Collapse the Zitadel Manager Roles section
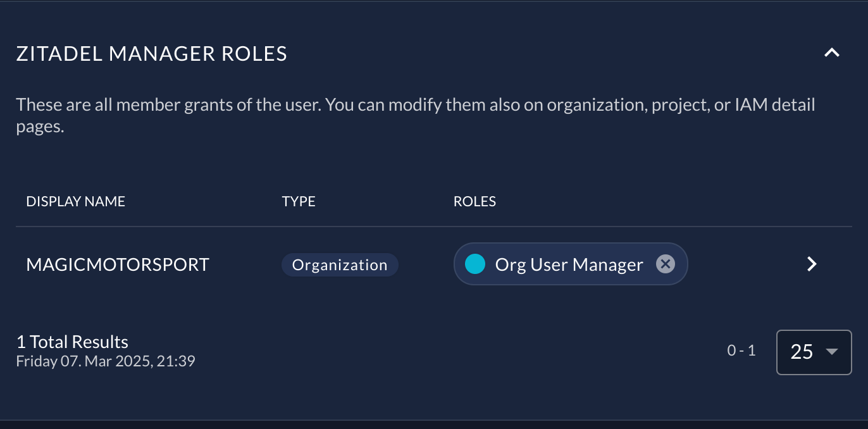 pyautogui.click(x=831, y=53)
